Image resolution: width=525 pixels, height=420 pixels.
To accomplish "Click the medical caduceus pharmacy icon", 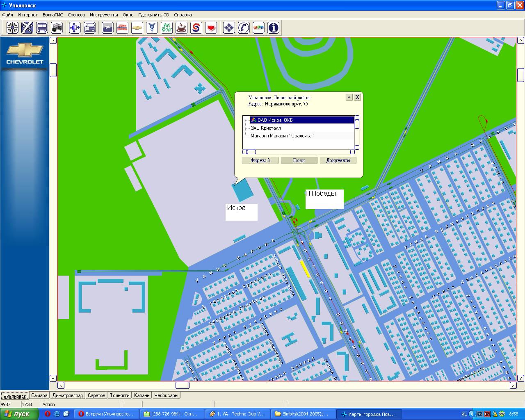I will coord(152,27).
